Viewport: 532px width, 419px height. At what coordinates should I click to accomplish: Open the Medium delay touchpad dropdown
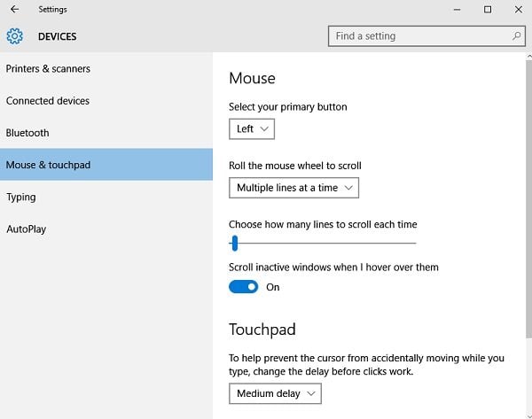[275, 393]
